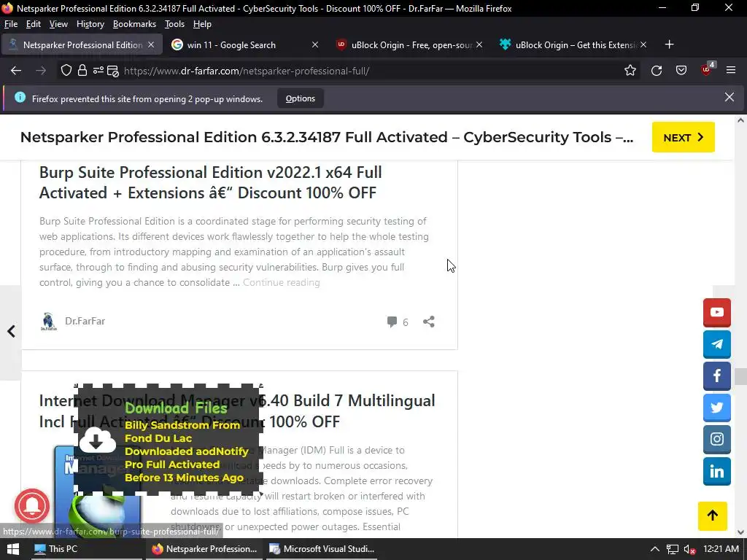Switch to uBlock Origin Get this Extension tab

pyautogui.click(x=573, y=44)
